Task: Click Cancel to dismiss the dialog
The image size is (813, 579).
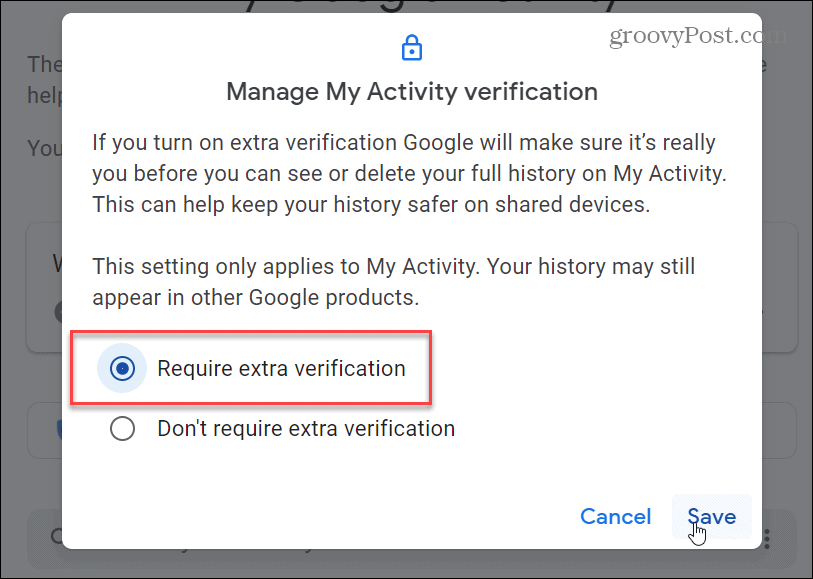Action: 615,516
